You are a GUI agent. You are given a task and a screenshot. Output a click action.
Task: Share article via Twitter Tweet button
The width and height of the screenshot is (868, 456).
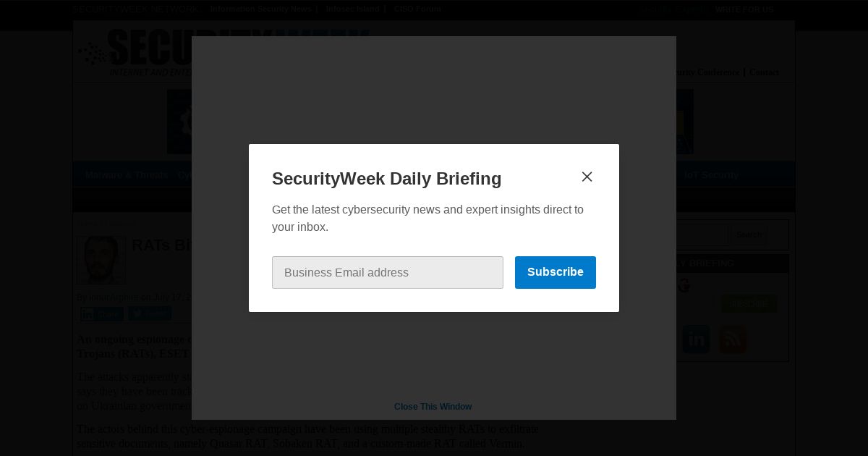tap(150, 313)
